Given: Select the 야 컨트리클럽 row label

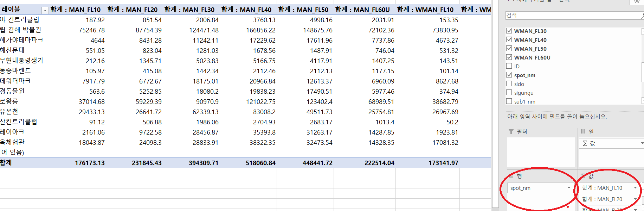Looking at the screenshot, I should click(x=20, y=20).
